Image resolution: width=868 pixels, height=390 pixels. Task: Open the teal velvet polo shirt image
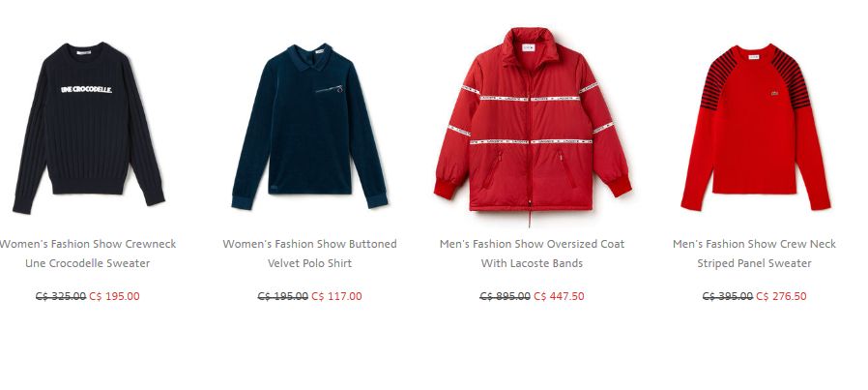[310, 127]
